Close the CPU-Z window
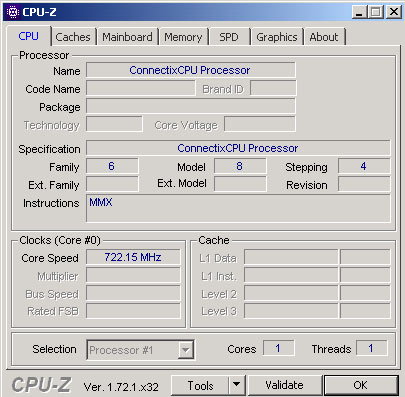This screenshot has width=405, height=397. coord(394,12)
